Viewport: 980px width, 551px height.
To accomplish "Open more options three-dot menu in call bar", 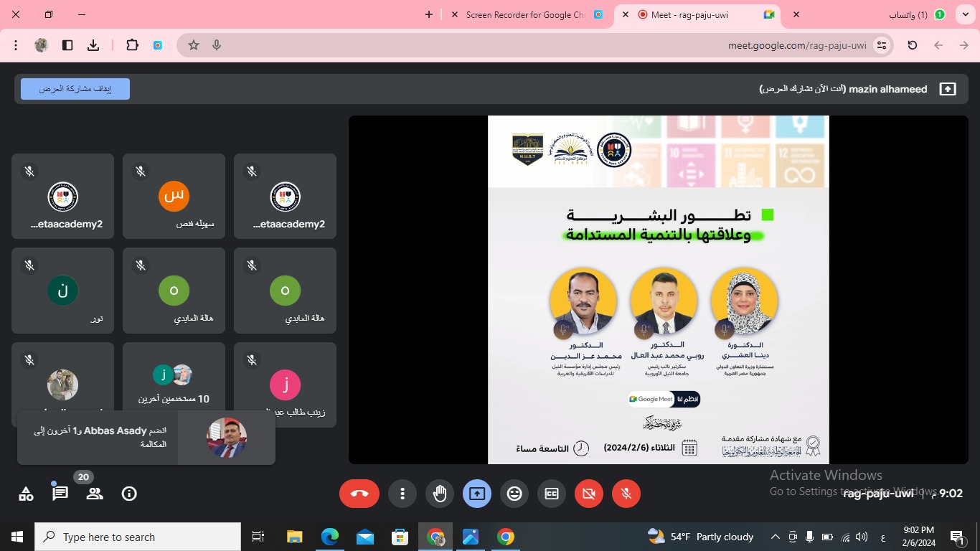I will click(x=402, y=494).
